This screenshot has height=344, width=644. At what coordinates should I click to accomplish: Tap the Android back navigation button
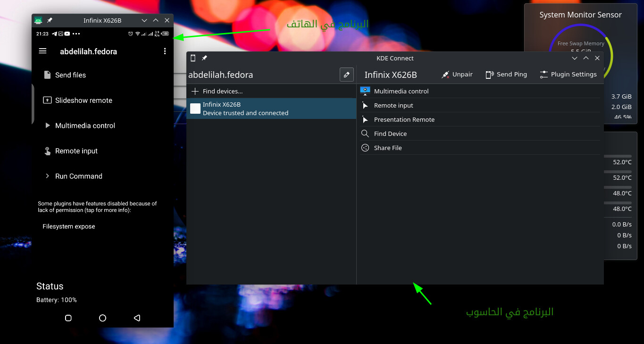137,318
